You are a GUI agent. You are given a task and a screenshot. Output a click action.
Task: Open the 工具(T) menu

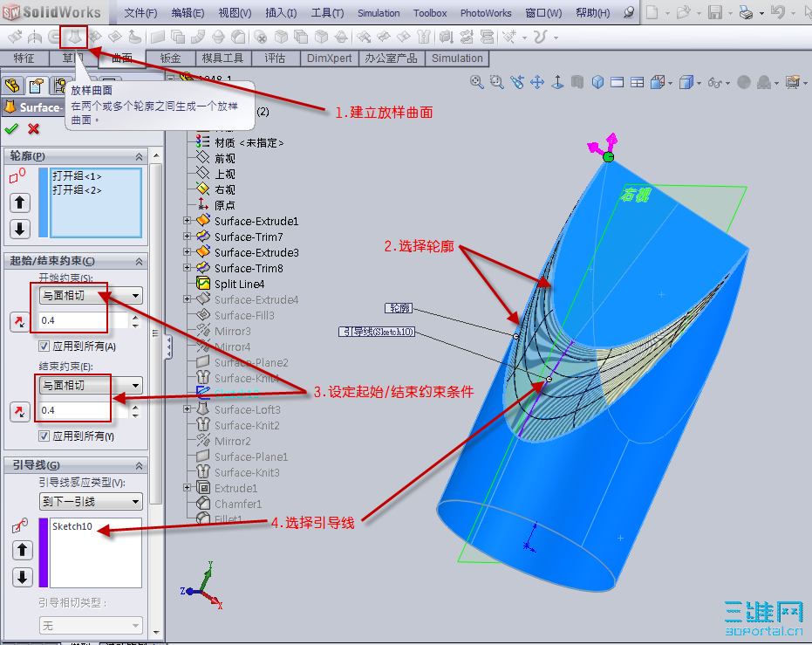pos(327,13)
